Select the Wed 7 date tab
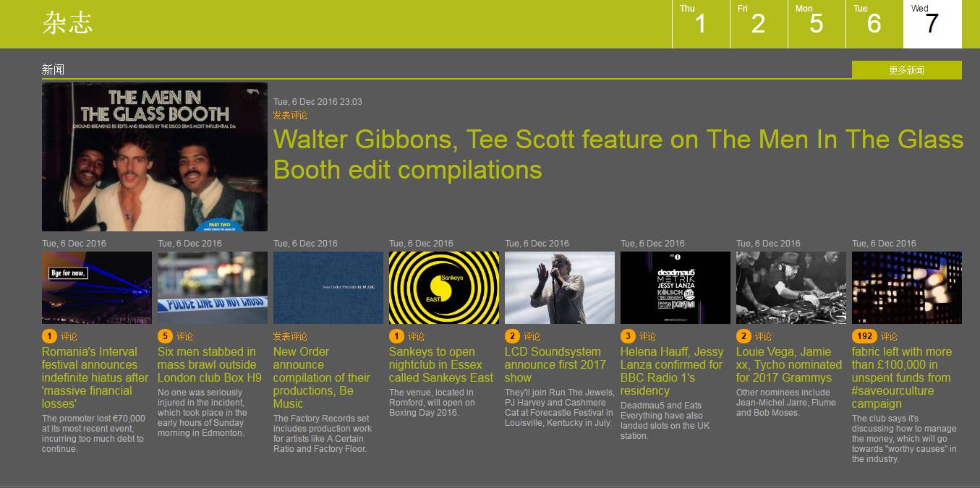The width and height of the screenshot is (980, 488). 932,24
